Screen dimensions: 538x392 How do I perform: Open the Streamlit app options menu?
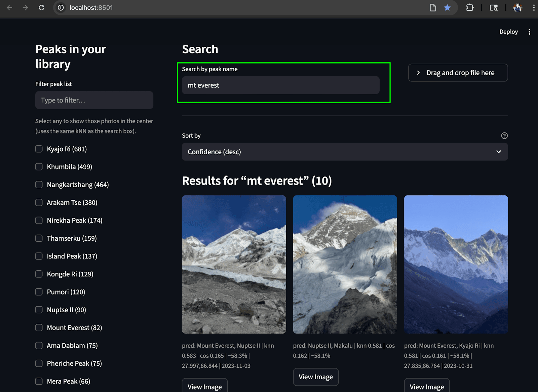(529, 32)
